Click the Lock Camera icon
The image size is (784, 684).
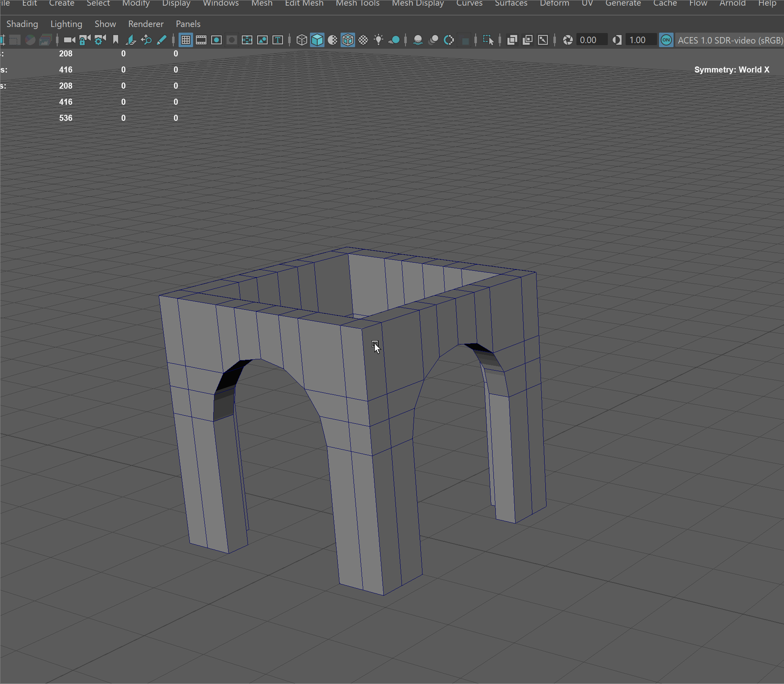click(85, 40)
